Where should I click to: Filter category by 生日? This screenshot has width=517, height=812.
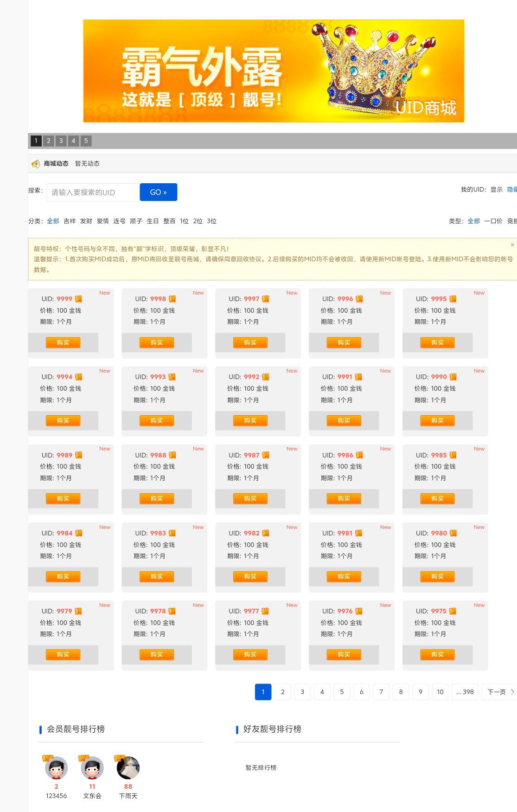(153, 221)
